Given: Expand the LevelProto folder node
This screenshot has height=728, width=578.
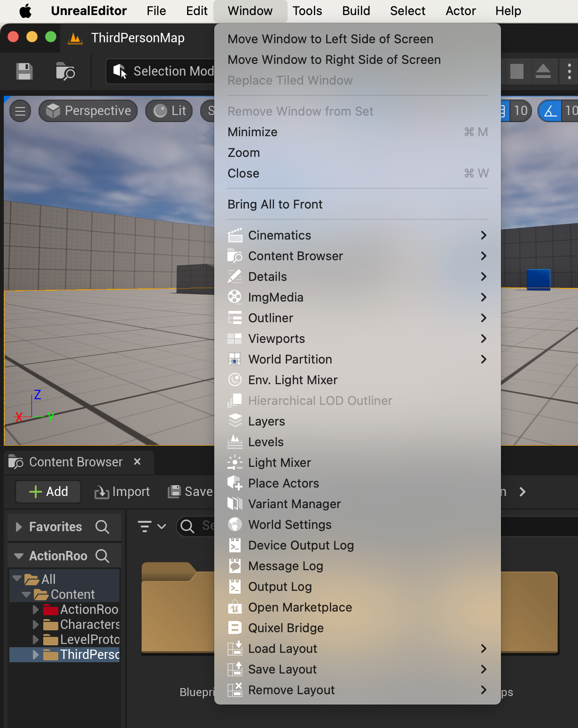Looking at the screenshot, I should pyautogui.click(x=36, y=640).
